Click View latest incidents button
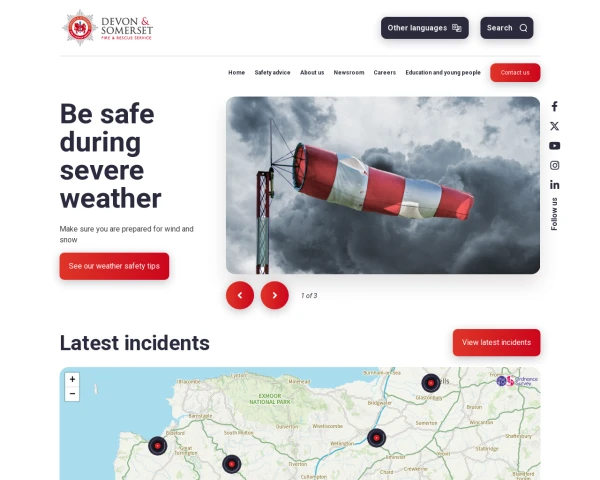The image size is (600, 480). pos(496,343)
